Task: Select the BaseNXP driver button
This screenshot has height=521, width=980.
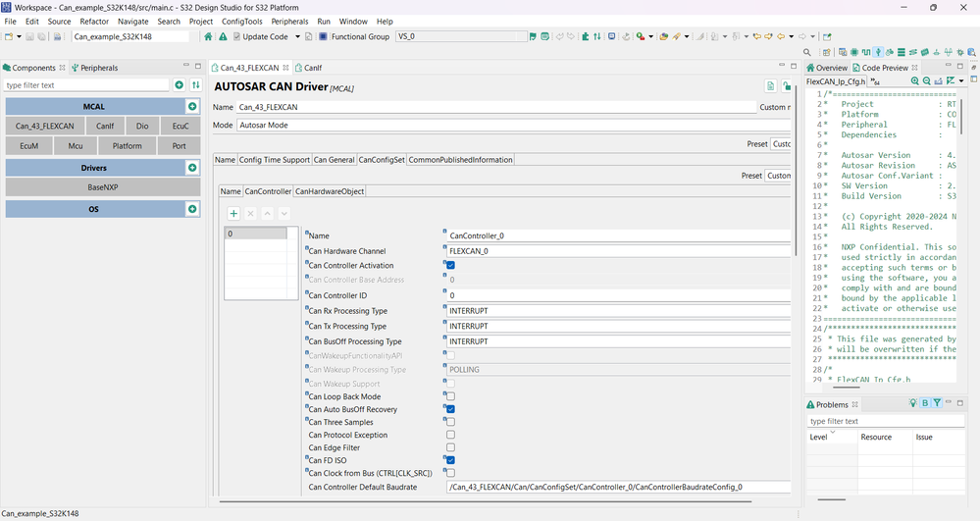Action: (x=103, y=187)
